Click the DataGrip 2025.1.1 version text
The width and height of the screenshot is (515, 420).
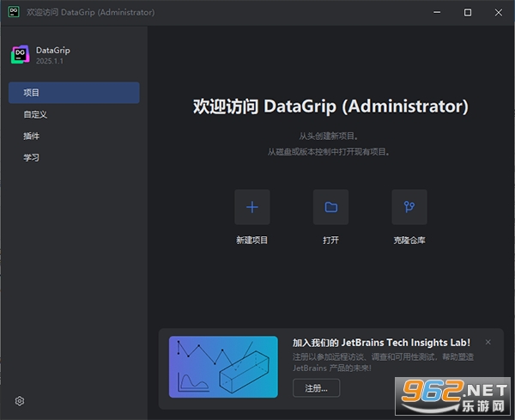[x=50, y=61]
